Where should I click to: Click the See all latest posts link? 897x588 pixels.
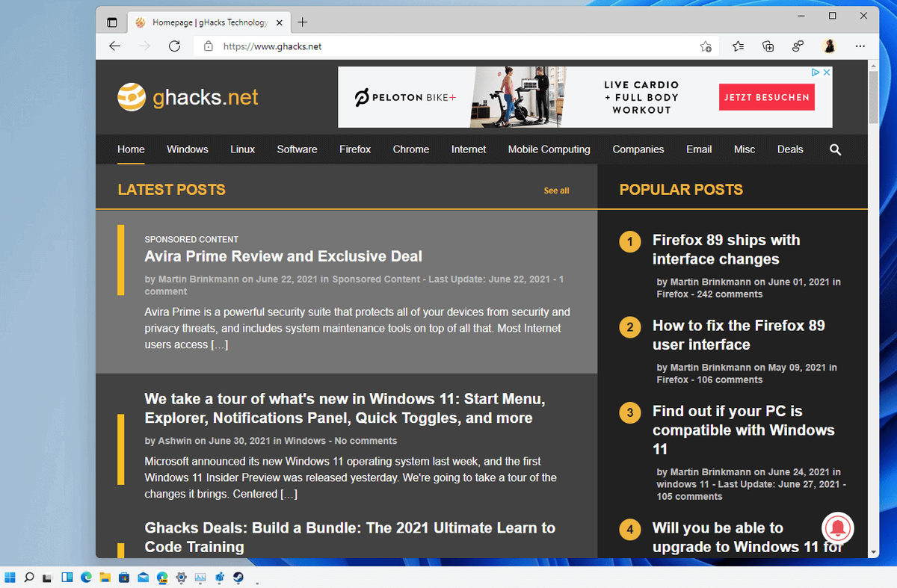coord(556,191)
